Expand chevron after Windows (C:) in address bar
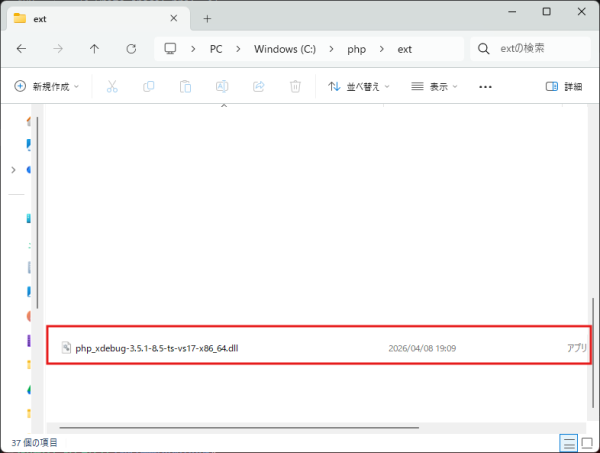The width and height of the screenshot is (600, 453). pos(331,49)
